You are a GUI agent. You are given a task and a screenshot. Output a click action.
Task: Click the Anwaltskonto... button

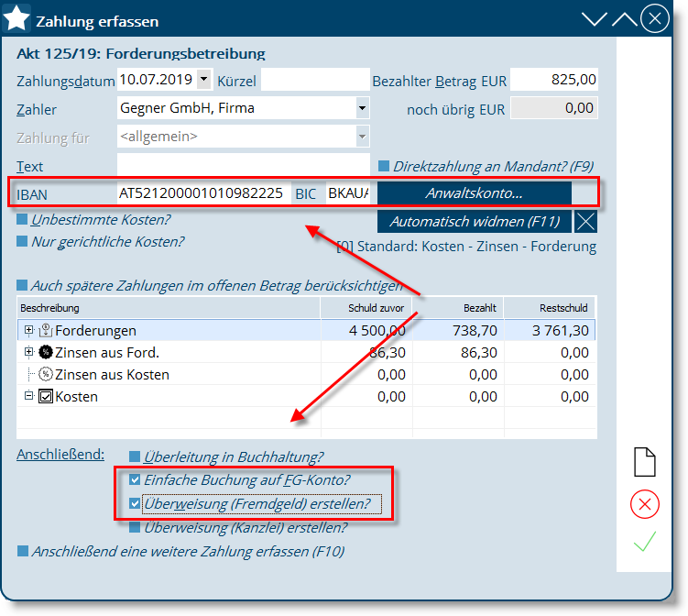tap(475, 193)
